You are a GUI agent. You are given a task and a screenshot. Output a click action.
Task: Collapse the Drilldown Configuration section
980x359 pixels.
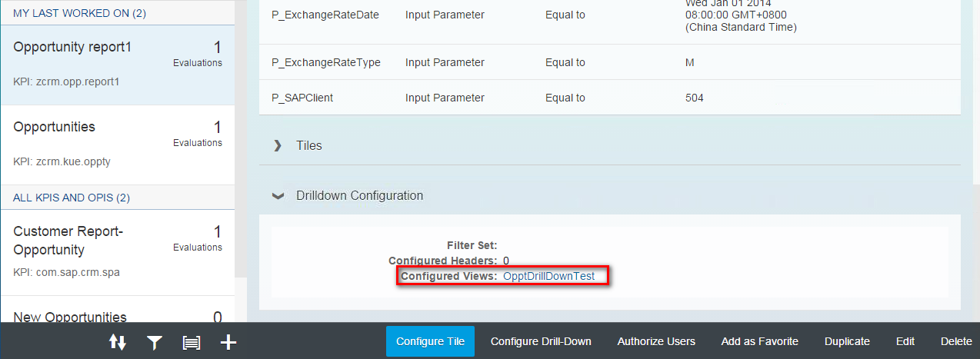[x=278, y=196]
